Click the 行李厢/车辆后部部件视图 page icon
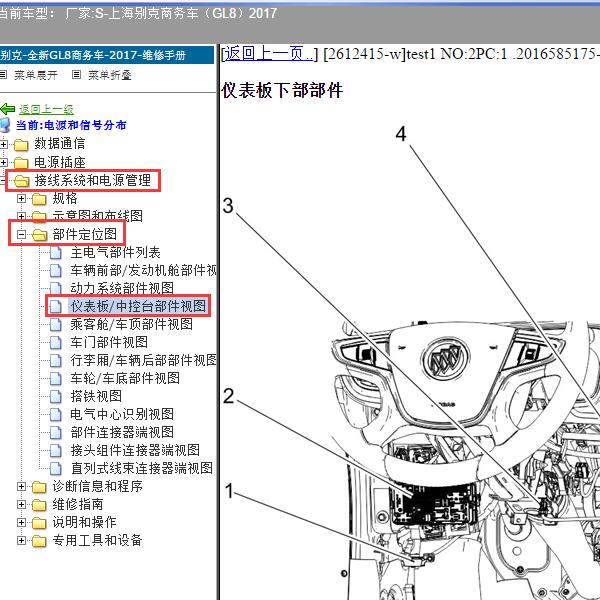The width and height of the screenshot is (600, 600). [56, 360]
